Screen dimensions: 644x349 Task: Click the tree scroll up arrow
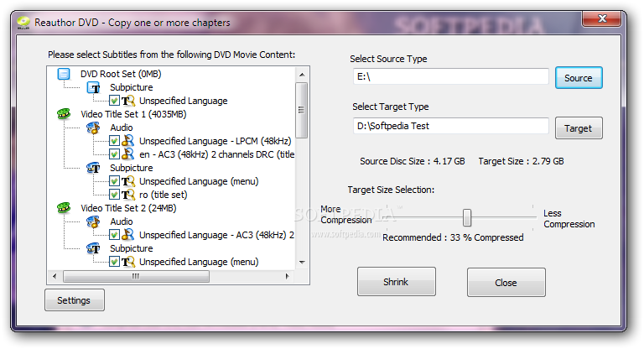click(x=302, y=75)
